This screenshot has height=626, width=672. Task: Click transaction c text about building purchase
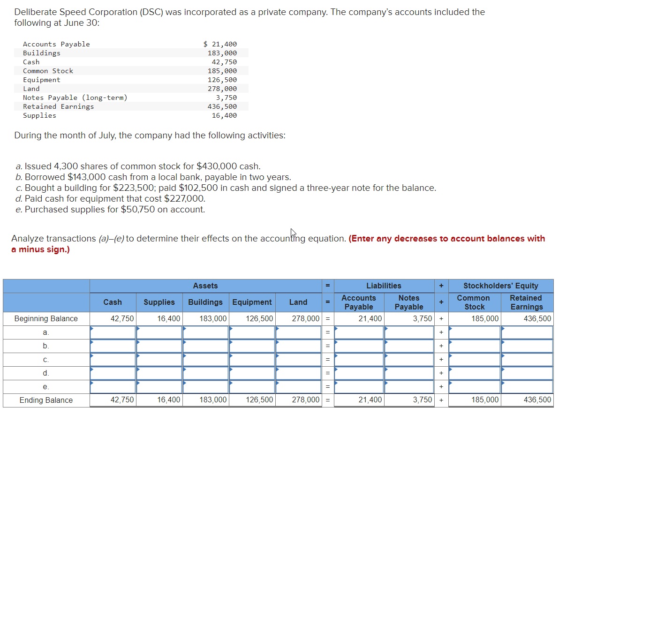(x=226, y=188)
